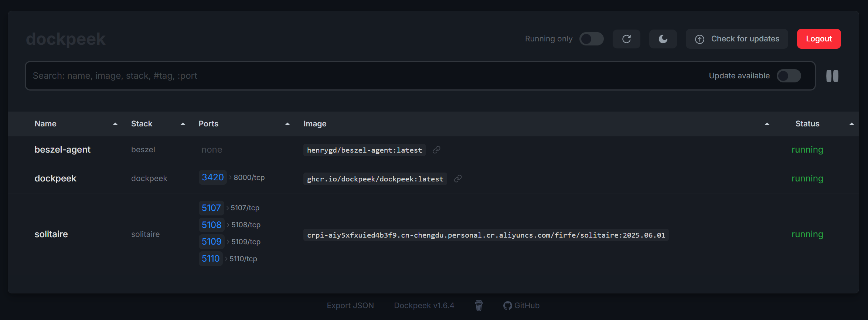Click the refresh containers icon
This screenshot has height=320, width=868.
[626, 39]
